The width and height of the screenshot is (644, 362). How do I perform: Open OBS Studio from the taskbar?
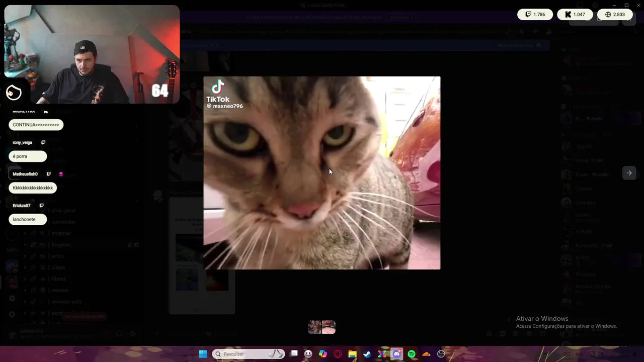pos(441,354)
